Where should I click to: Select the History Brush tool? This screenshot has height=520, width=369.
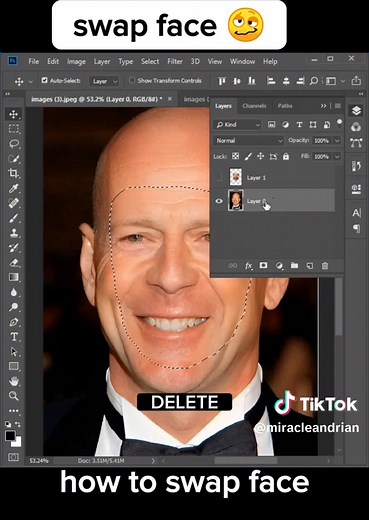click(x=14, y=247)
